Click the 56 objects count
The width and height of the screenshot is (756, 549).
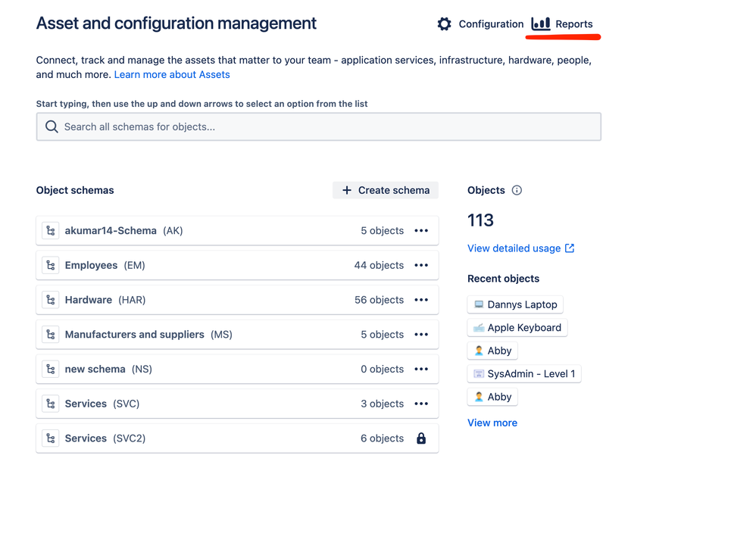[x=379, y=301]
